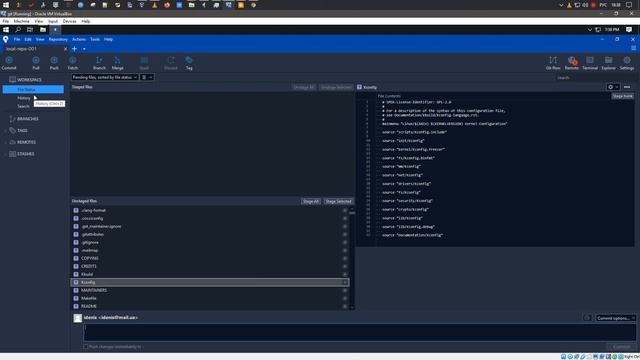This screenshot has height=360, width=640.
Task: Expand the STASHES sidebar section
Action: 25,154
